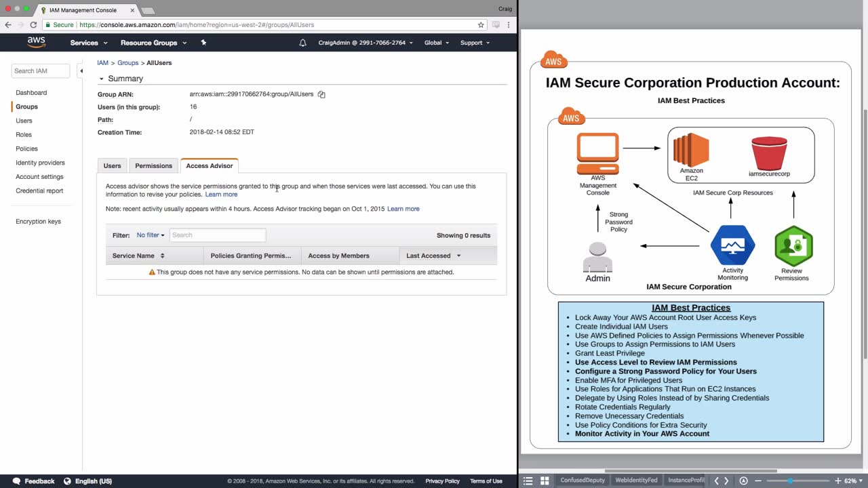Copy the Group ARN to clipboard
Screen dimensions: 868x488
pos(321,94)
